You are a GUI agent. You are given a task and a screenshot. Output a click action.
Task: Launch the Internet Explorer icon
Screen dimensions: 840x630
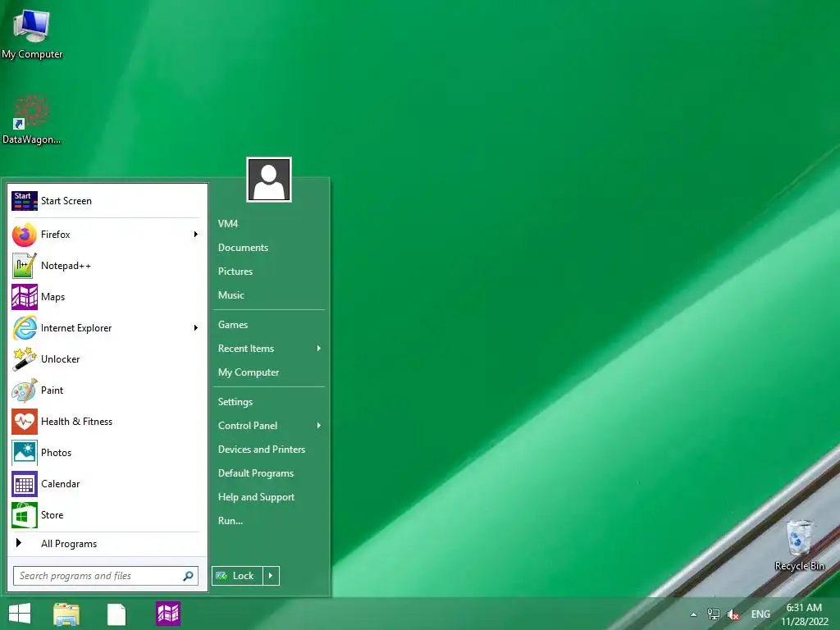25,328
